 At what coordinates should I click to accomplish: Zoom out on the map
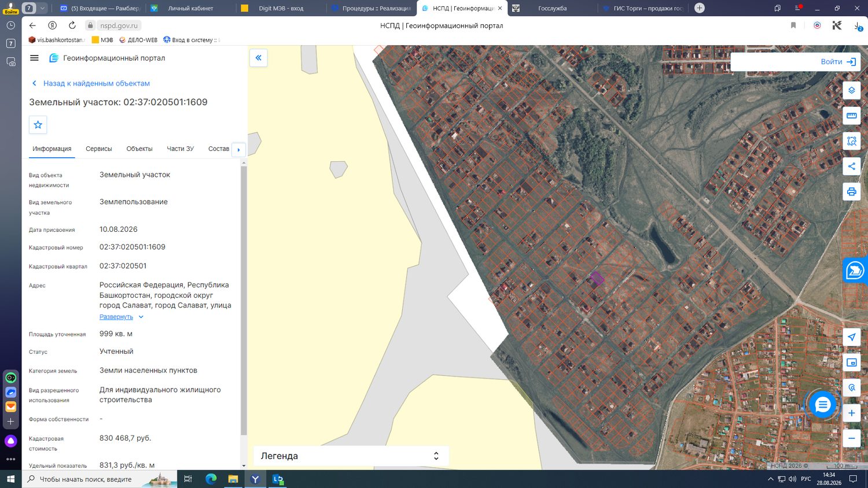(x=851, y=438)
